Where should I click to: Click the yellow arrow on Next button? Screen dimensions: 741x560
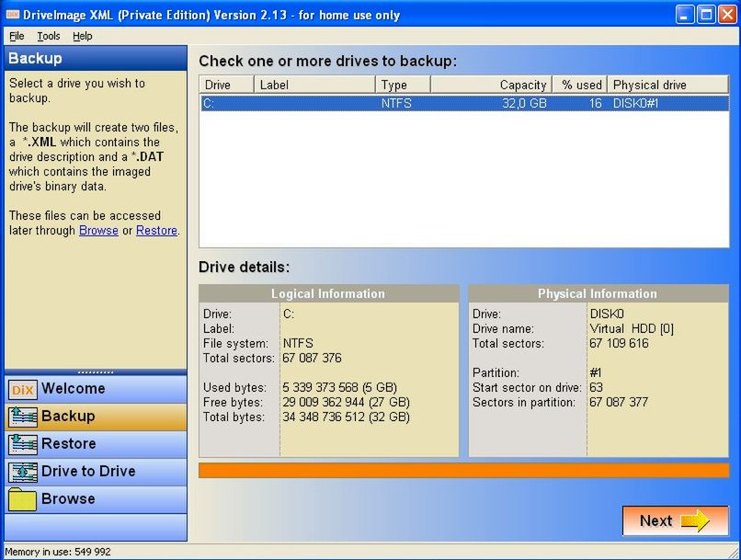coord(695,520)
